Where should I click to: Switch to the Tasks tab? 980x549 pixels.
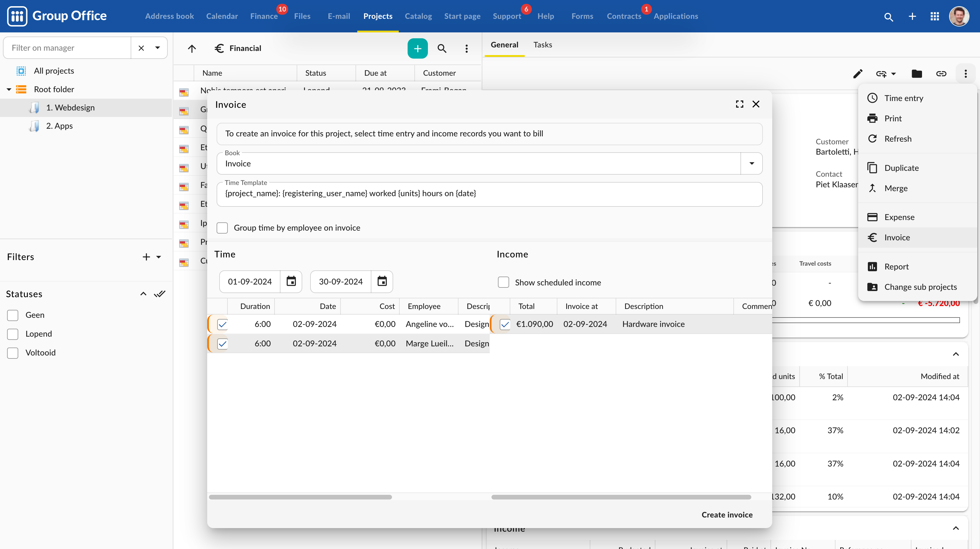[542, 44]
